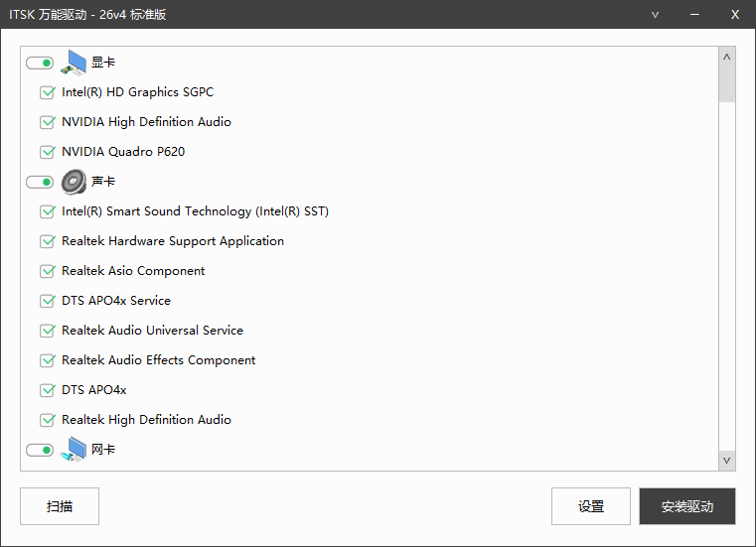756x547 pixels.
Task: Uncheck Intel(R) Smart Sound Technology checkbox
Action: [48, 211]
